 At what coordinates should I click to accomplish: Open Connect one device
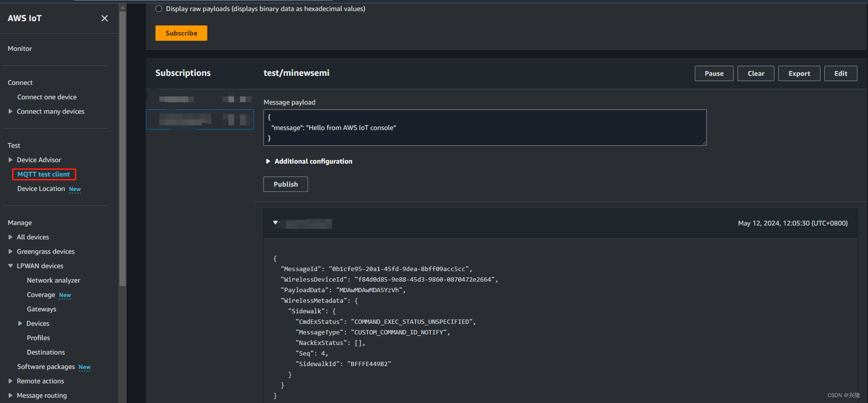coord(47,97)
